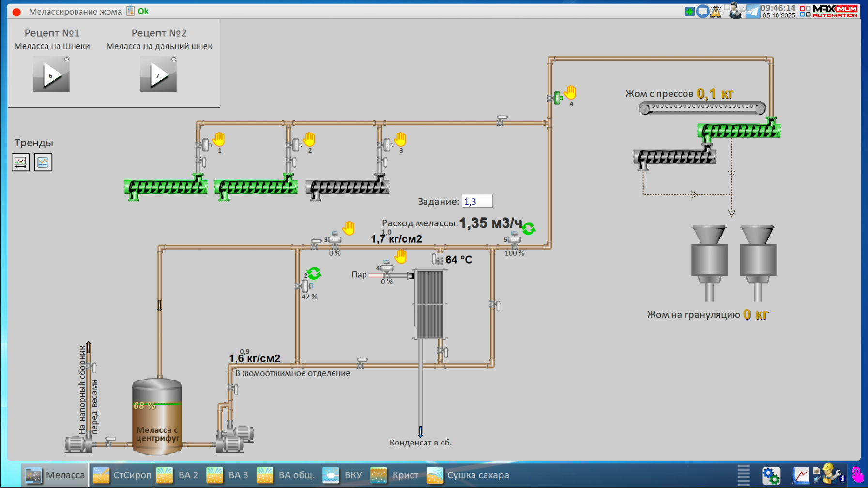
Task: Start Рецепт №2 Меласса на дальний шнек
Action: [x=158, y=74]
